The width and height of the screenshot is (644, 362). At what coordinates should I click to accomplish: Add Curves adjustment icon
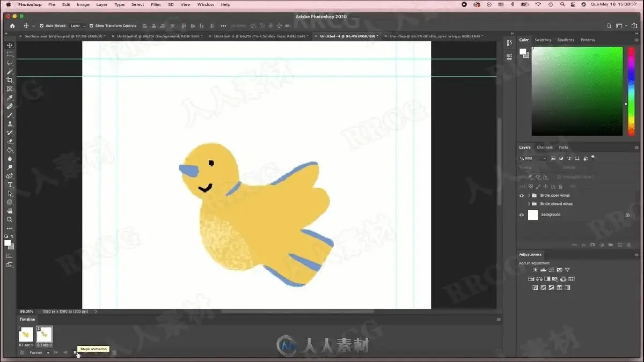pyautogui.click(x=551, y=270)
